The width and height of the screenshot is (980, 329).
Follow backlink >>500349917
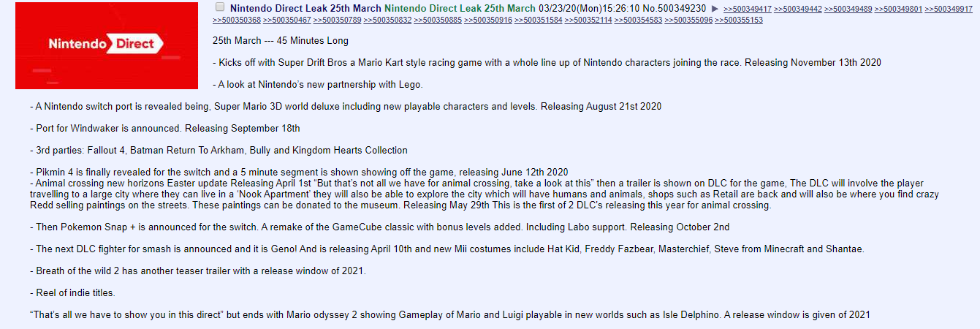pos(949,9)
